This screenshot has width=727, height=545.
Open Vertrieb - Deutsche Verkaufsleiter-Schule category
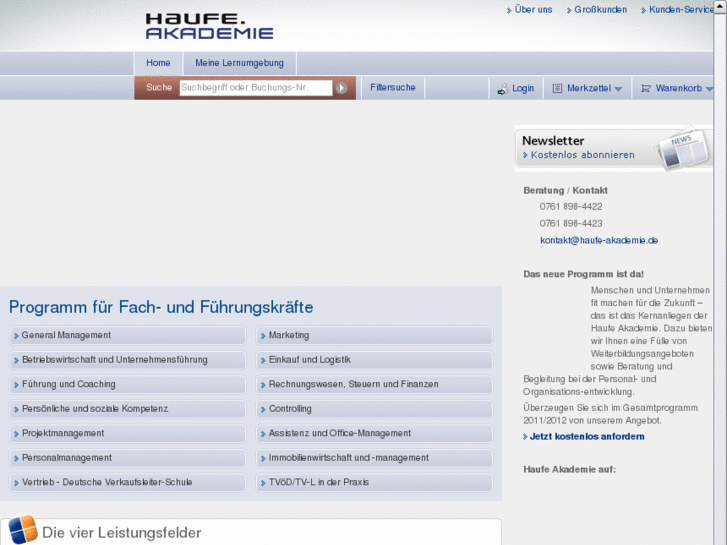pos(127,482)
